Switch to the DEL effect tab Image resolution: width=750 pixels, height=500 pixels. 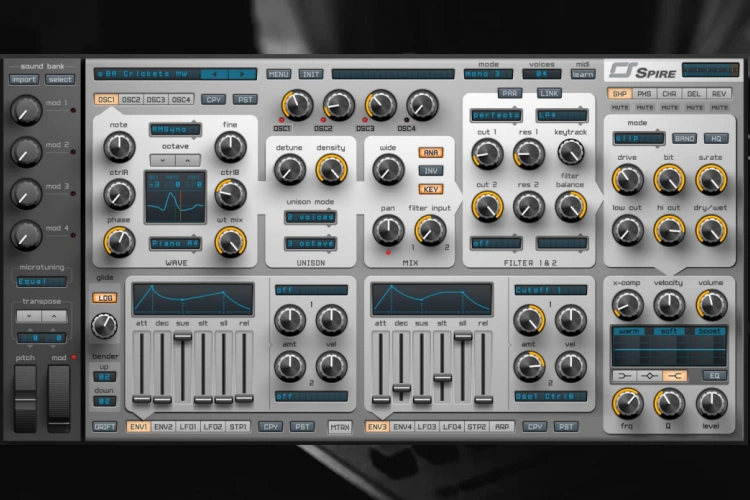coord(694,94)
